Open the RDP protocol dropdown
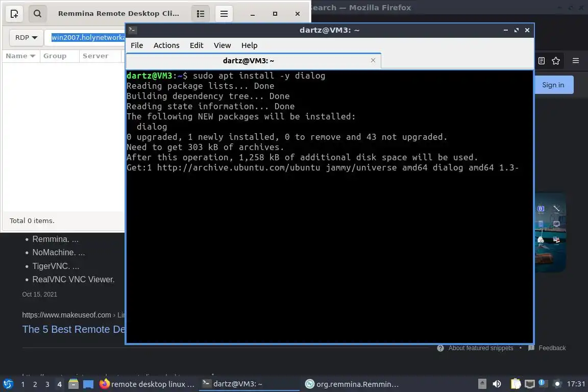 click(26, 37)
